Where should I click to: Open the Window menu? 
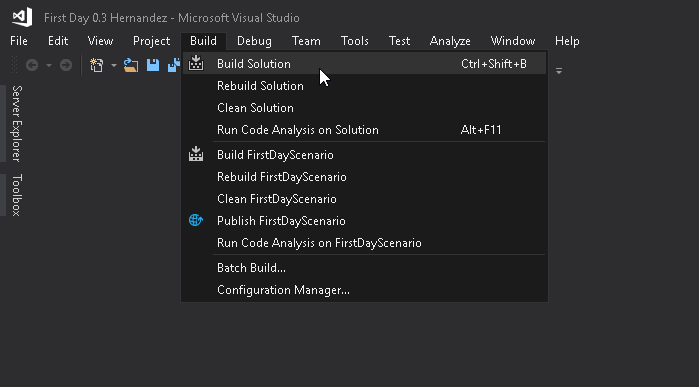[513, 41]
